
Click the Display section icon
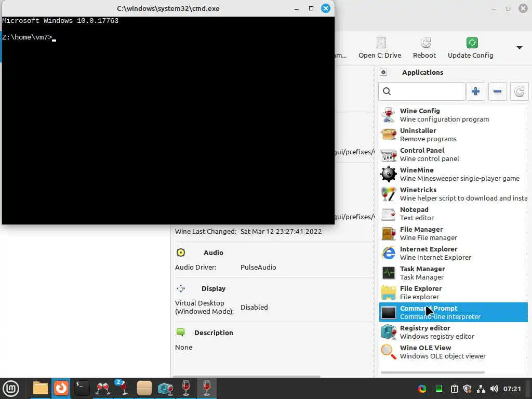coord(181,288)
